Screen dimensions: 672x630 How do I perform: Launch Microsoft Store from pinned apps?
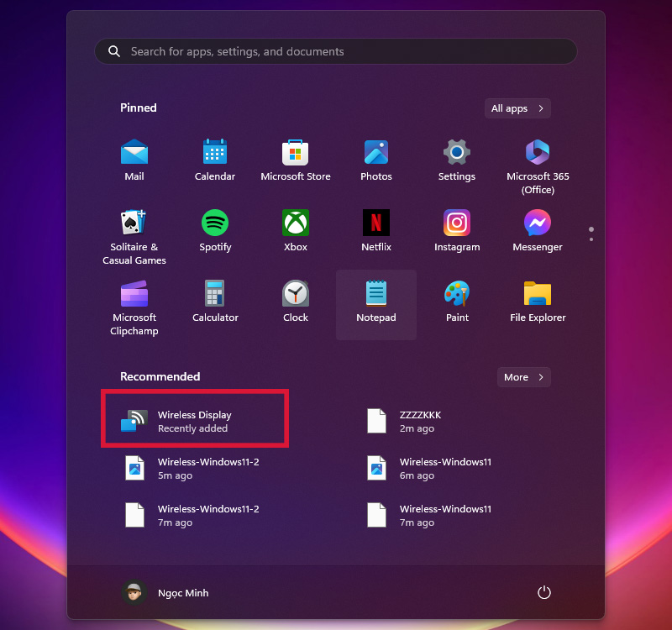[296, 160]
